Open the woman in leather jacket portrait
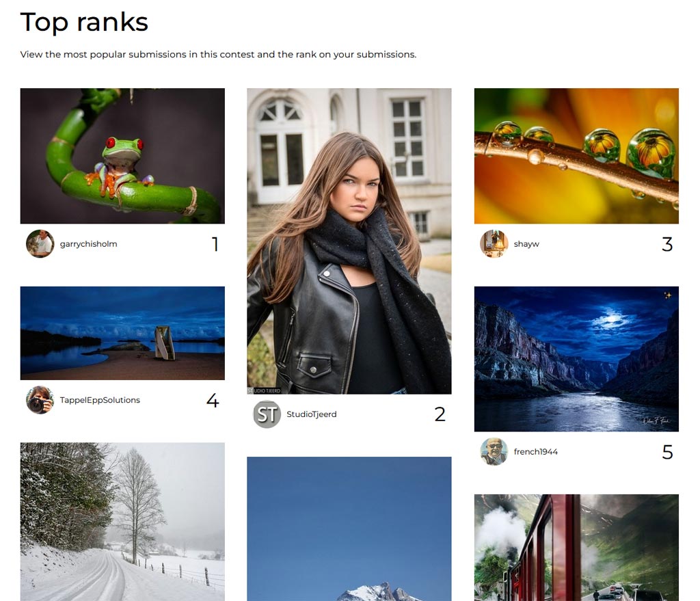The height and width of the screenshot is (601, 700). point(349,241)
